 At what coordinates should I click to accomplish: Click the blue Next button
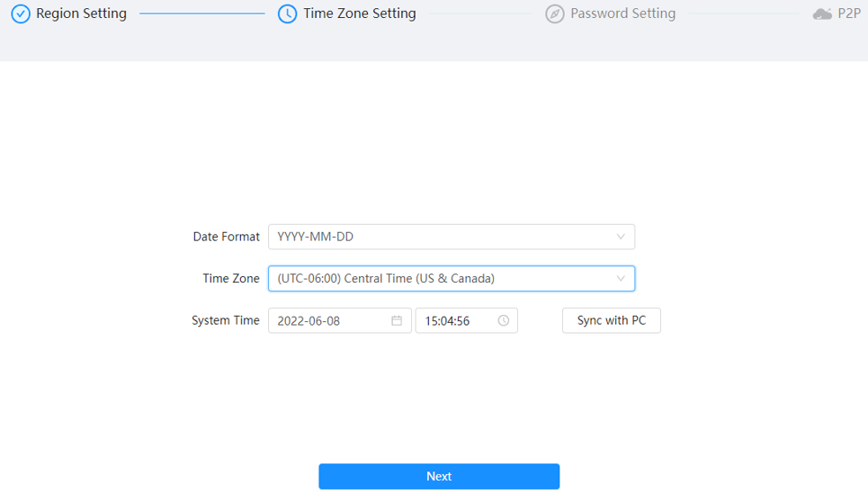439,476
